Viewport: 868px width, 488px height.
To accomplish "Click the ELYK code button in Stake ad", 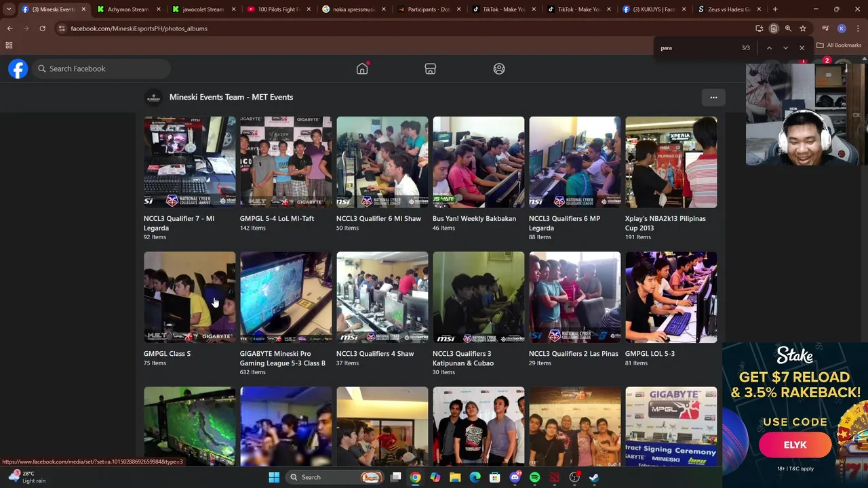I will tap(795, 445).
